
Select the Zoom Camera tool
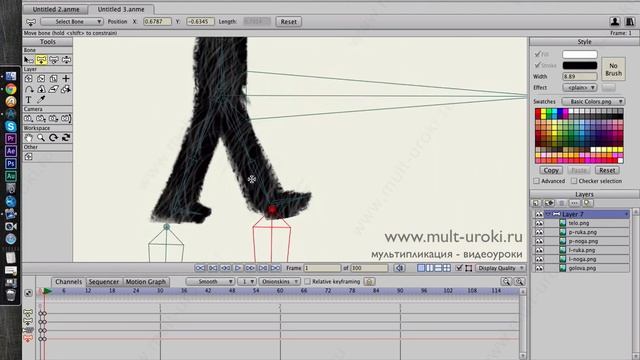click(41, 118)
